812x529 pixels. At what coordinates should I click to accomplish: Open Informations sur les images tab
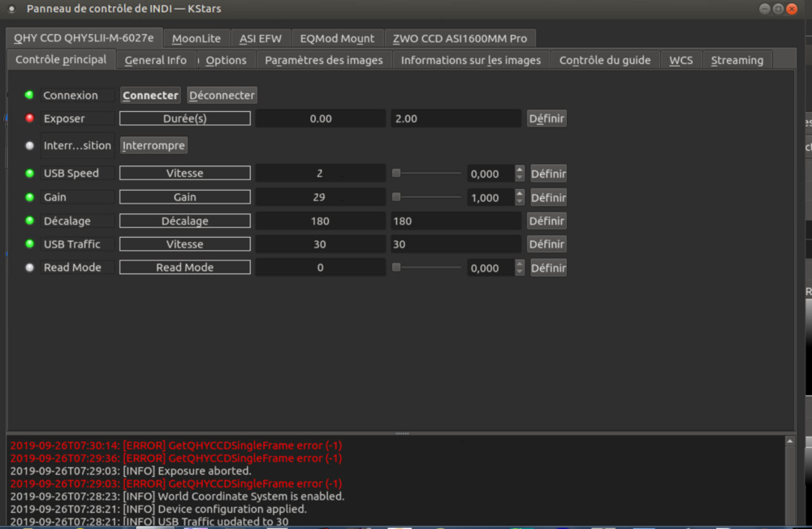coord(471,60)
